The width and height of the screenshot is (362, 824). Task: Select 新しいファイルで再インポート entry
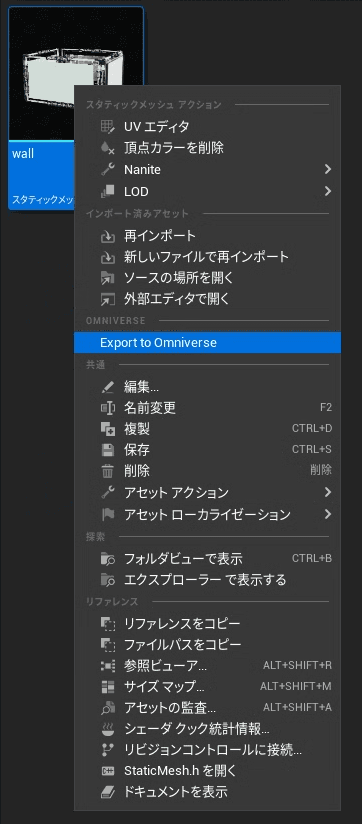(208, 257)
